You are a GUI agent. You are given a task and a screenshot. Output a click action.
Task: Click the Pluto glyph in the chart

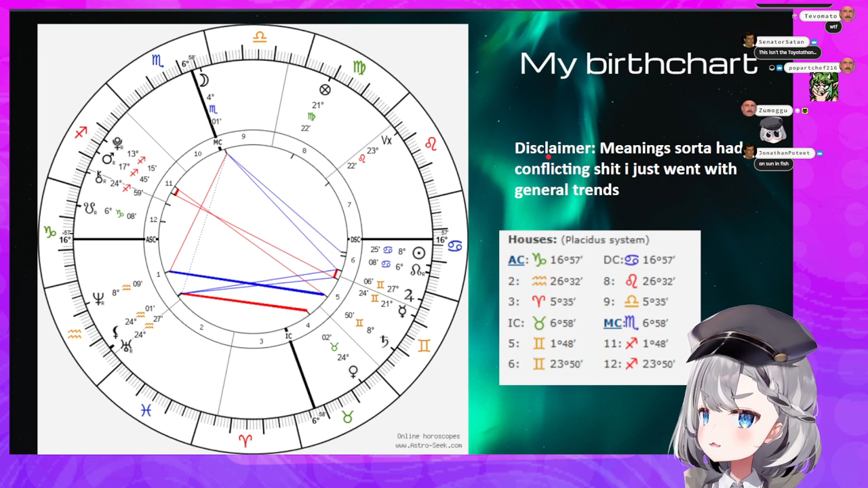tap(117, 143)
